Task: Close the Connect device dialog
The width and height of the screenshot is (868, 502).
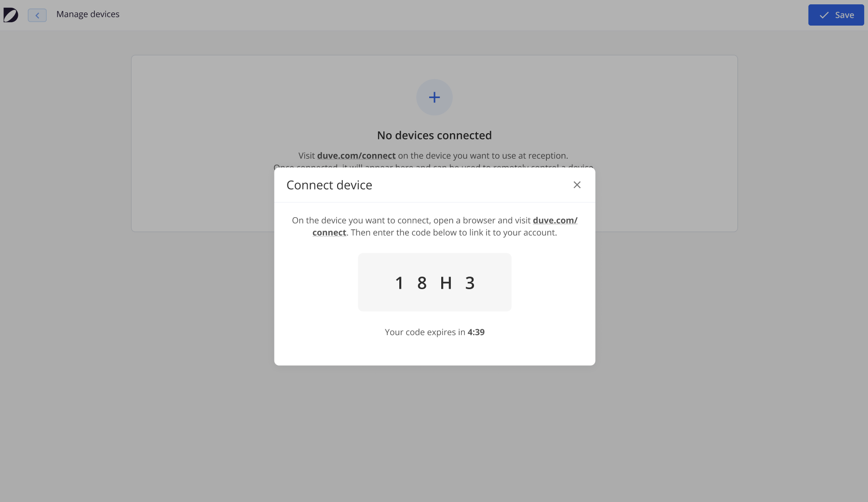Action: pos(577,185)
